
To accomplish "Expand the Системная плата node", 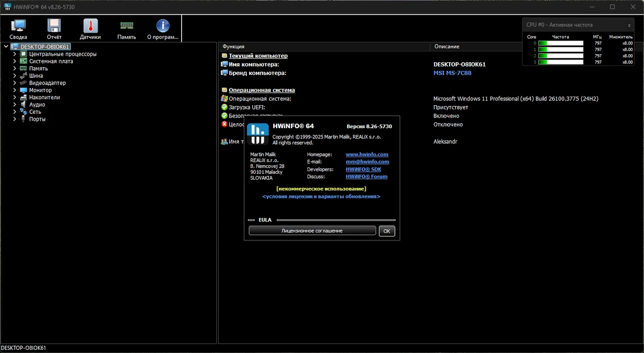I will pos(15,61).
